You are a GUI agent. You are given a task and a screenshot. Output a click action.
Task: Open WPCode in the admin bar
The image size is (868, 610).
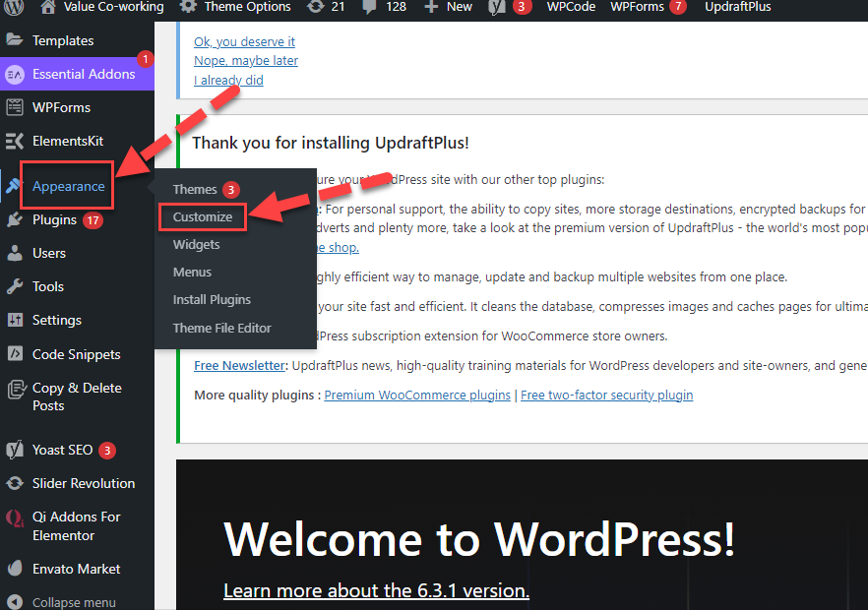click(x=571, y=7)
